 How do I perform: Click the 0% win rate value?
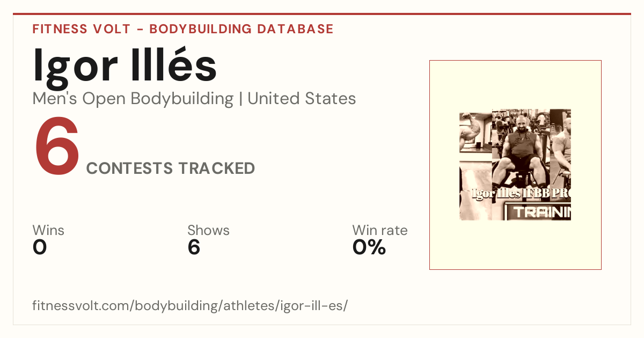coord(369,247)
